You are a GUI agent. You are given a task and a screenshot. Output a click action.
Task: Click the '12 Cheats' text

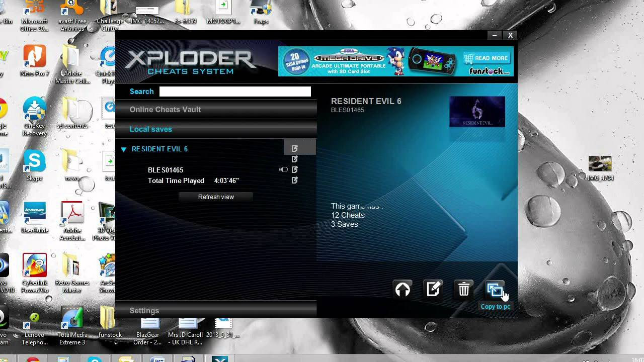348,215
